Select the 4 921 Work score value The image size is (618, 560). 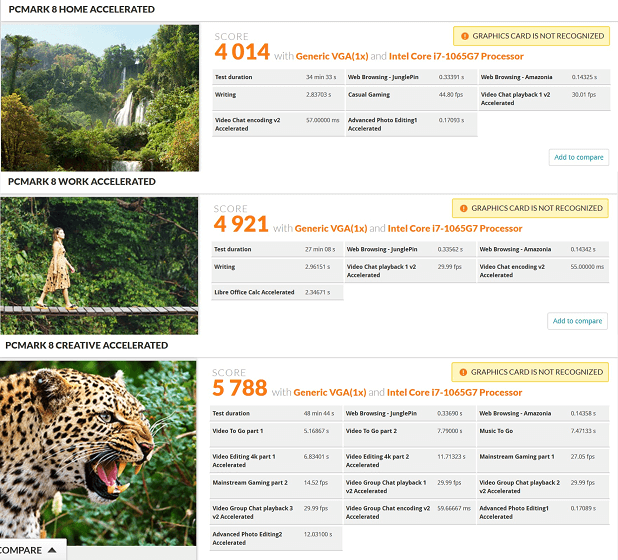point(241,224)
